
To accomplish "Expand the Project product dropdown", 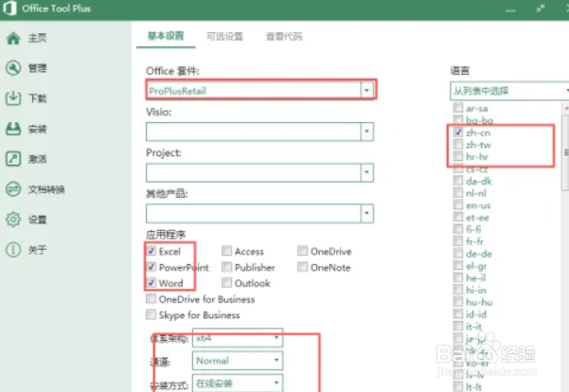I will pos(366,172).
